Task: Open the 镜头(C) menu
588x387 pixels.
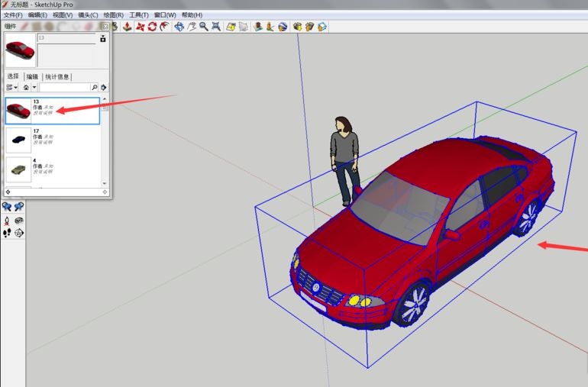Action: (88, 15)
